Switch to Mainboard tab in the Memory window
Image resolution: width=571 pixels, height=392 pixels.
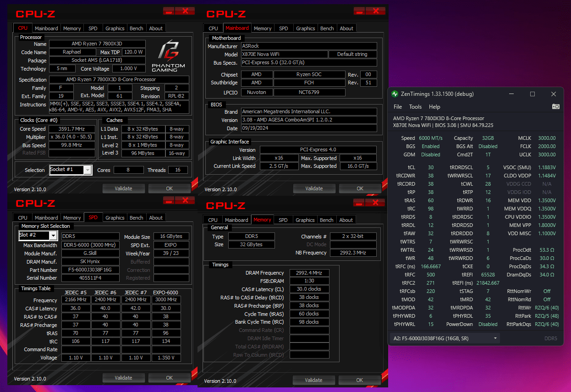(236, 220)
